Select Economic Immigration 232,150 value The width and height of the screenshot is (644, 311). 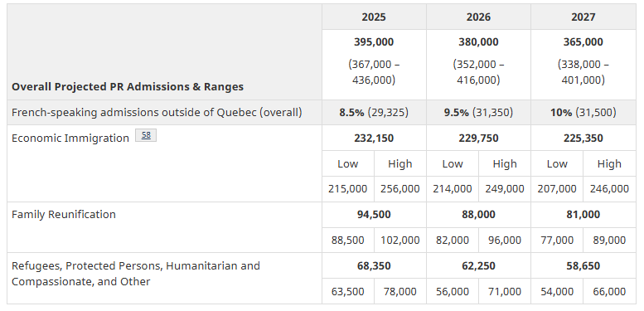click(374, 138)
